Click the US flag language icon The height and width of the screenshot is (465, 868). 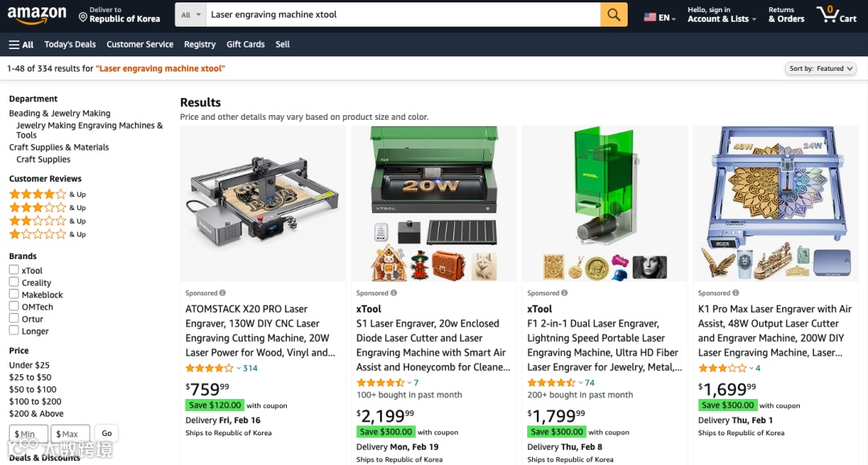click(x=650, y=17)
